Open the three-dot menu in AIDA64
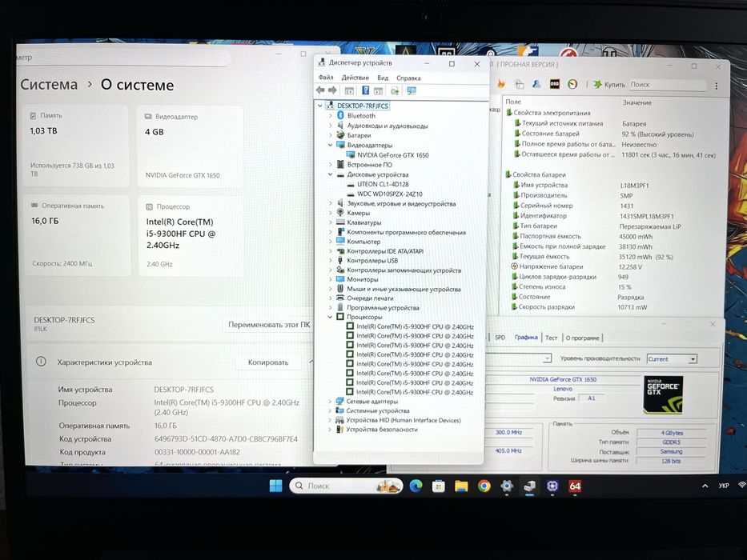Viewport: 747px width, 560px height. coord(716,86)
